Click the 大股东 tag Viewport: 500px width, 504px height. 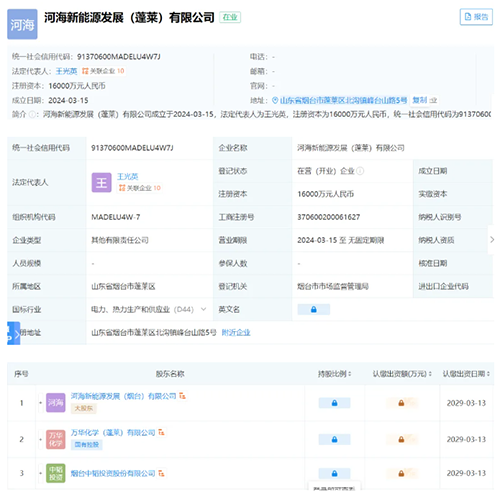[x=84, y=408]
